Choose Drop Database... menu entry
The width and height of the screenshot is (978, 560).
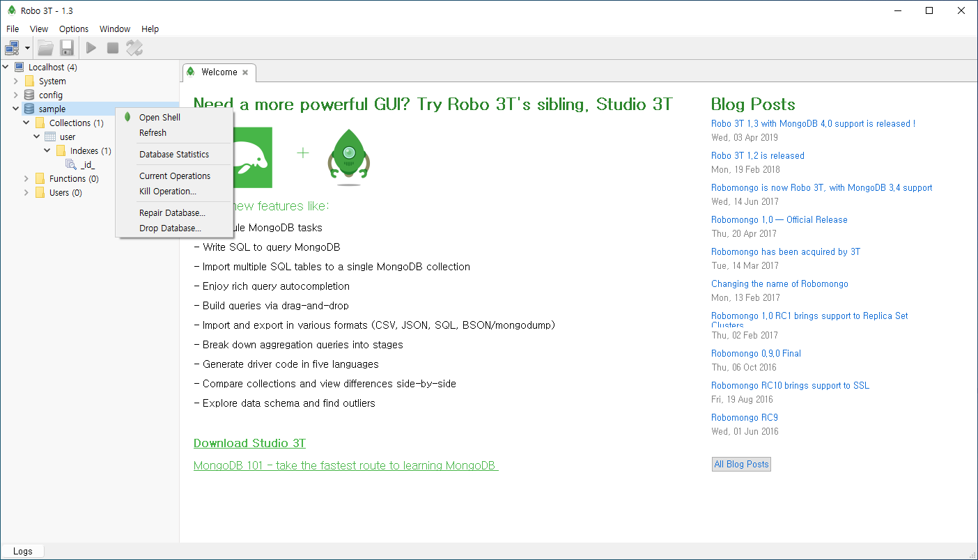174,228
